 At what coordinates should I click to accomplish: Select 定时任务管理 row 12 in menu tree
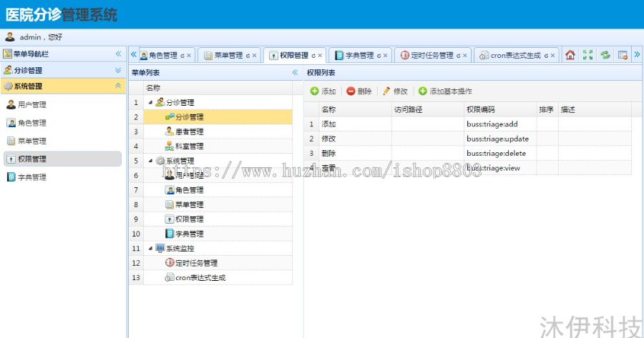pos(218,263)
